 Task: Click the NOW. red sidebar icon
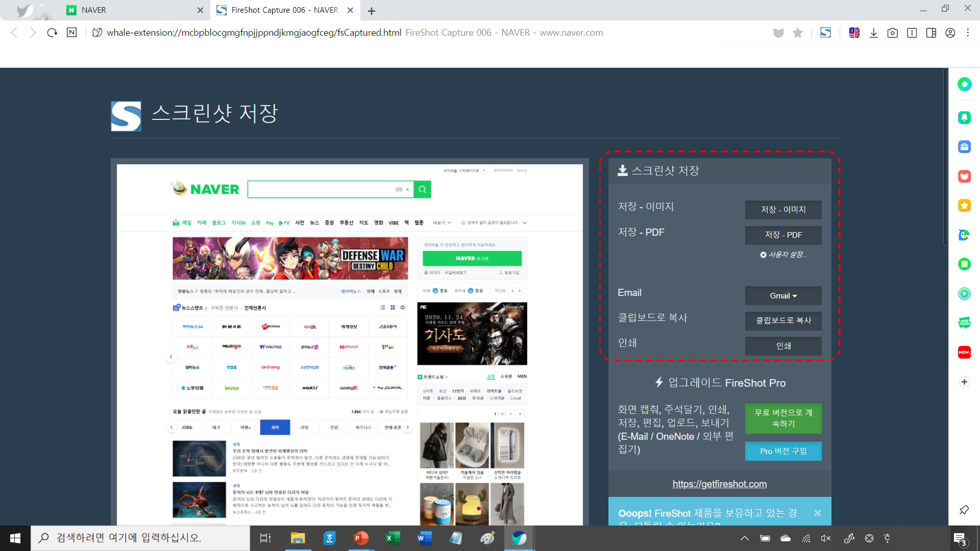point(964,352)
